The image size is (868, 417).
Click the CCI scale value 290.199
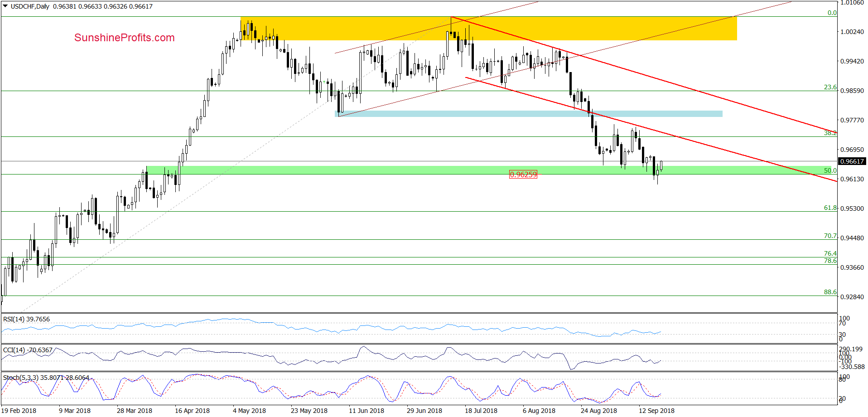[x=851, y=349]
